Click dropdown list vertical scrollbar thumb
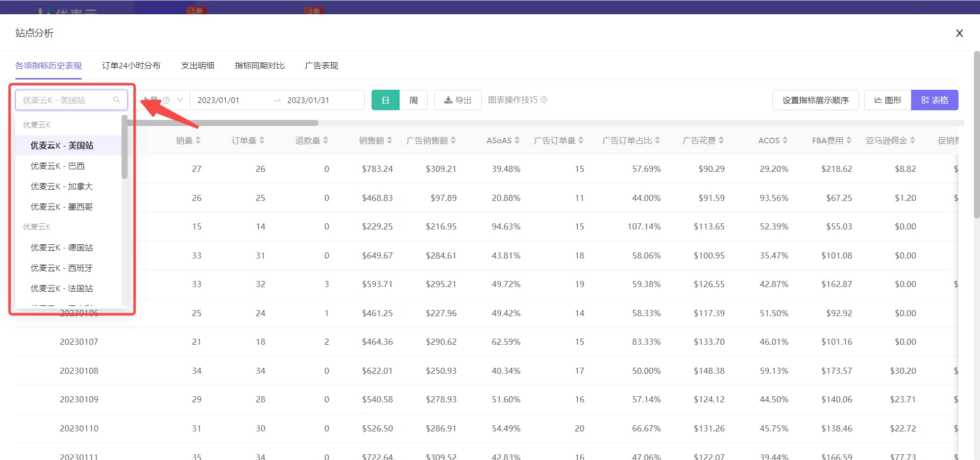Screen dimensions: 980x460 tap(125, 147)
